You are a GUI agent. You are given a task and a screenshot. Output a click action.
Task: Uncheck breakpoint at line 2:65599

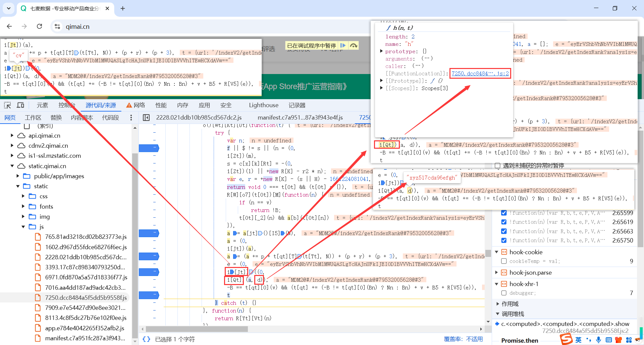click(x=504, y=213)
